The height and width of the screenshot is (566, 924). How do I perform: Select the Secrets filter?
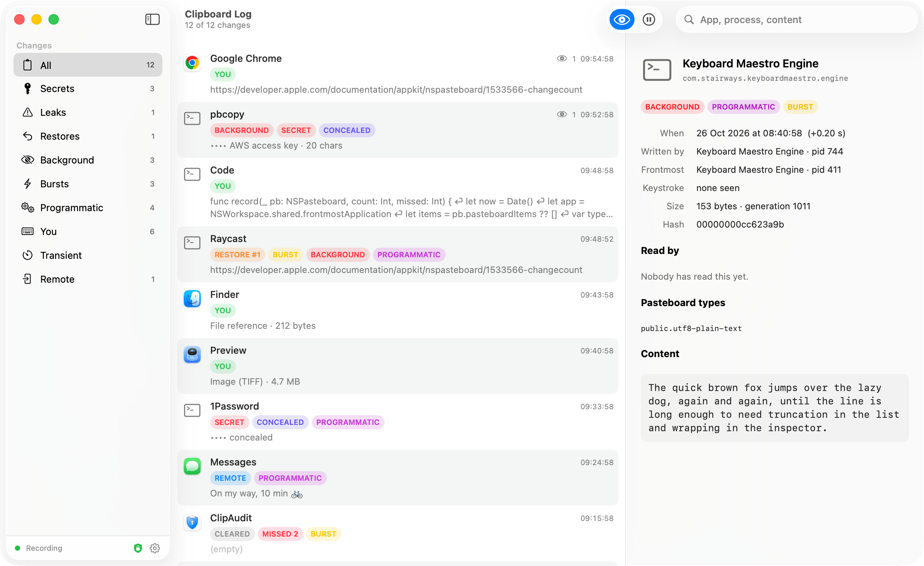click(x=88, y=89)
